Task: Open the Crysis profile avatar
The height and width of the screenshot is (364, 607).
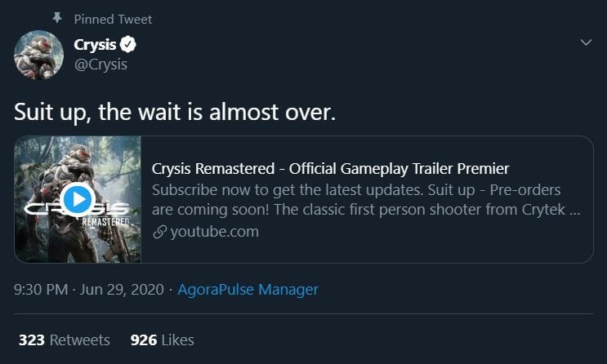Action: click(x=38, y=55)
